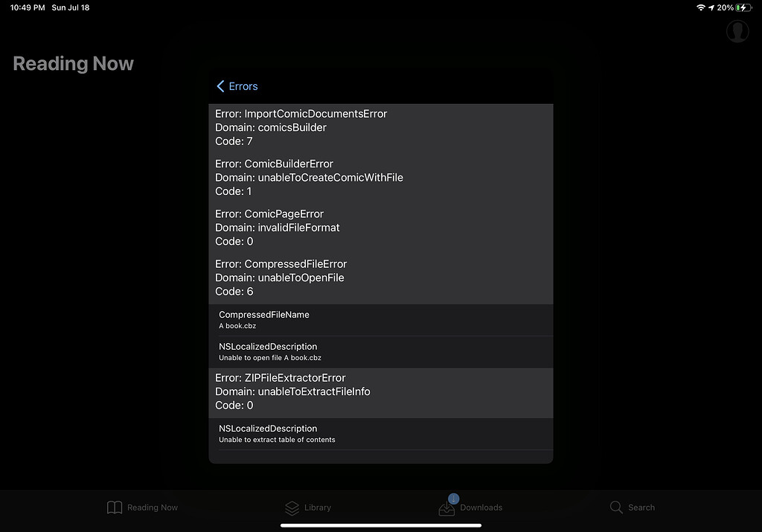762x532 pixels.
Task: Tap 'Domain: unableToExtractFileInfo' line
Action: (292, 391)
